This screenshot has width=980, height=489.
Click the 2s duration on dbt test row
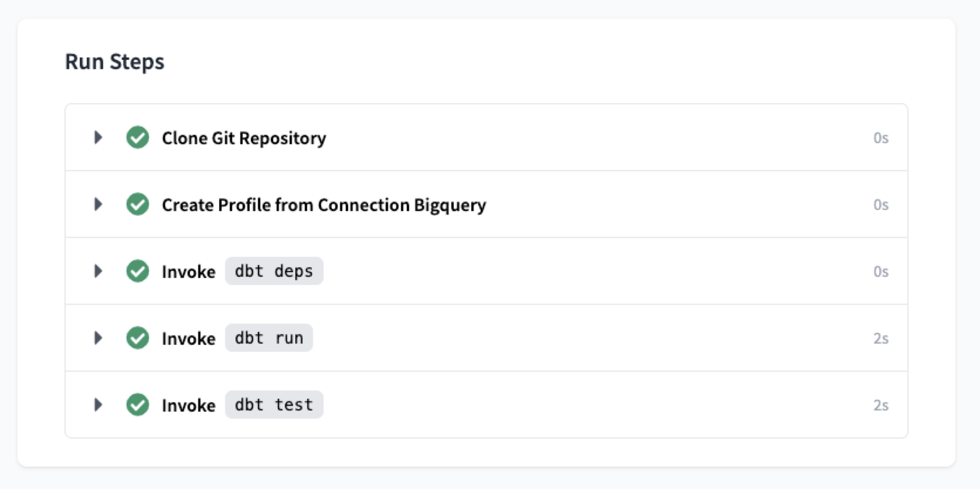click(881, 405)
